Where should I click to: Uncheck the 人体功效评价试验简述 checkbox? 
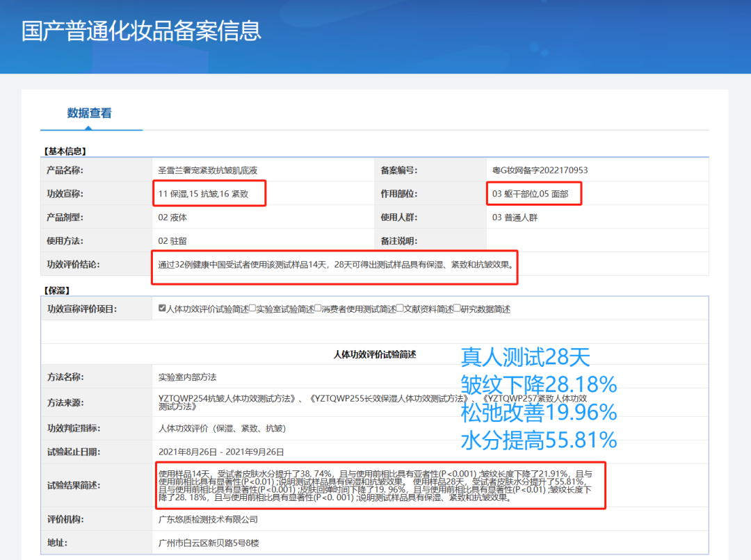pos(162,308)
